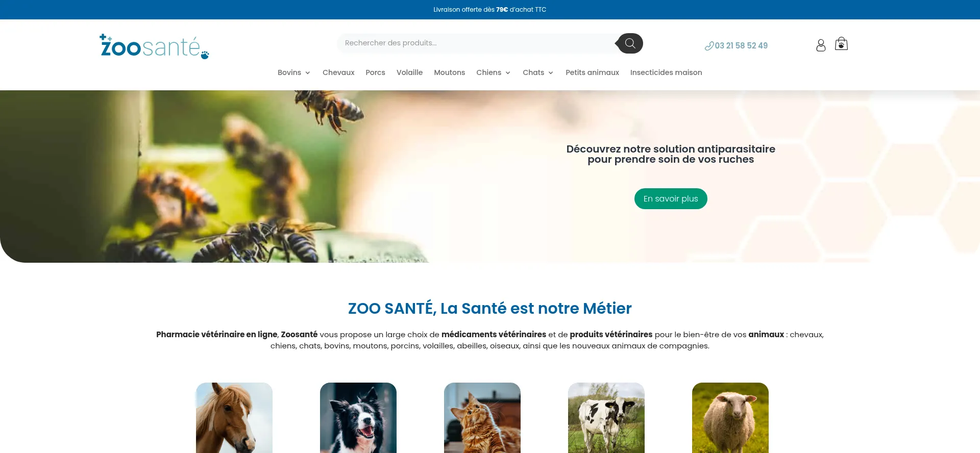The height and width of the screenshot is (453, 980).
Task: Click the En savoir plus button
Action: (671, 199)
